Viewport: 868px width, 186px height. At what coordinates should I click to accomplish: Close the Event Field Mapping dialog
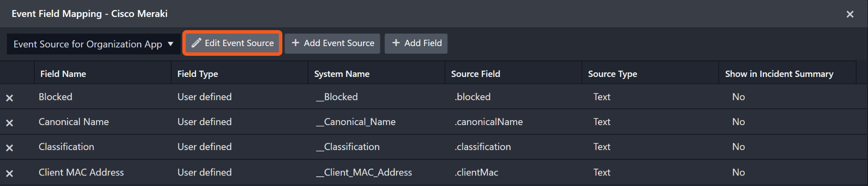[850, 14]
